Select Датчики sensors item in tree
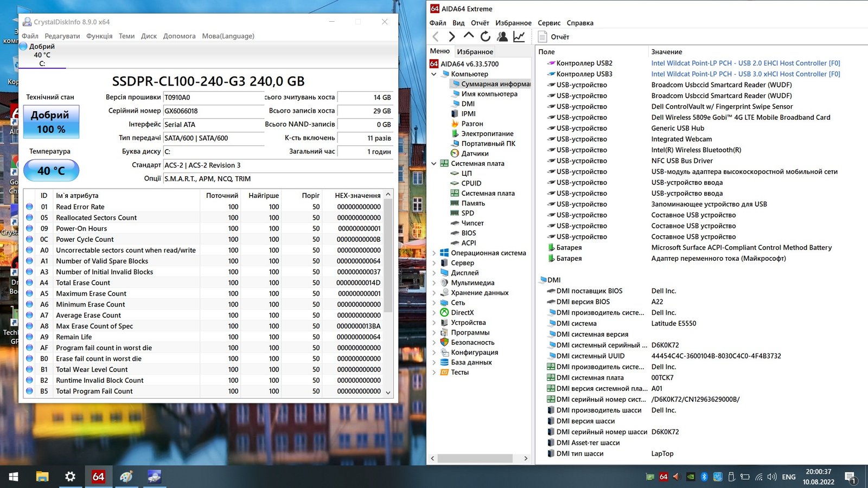 475,153
